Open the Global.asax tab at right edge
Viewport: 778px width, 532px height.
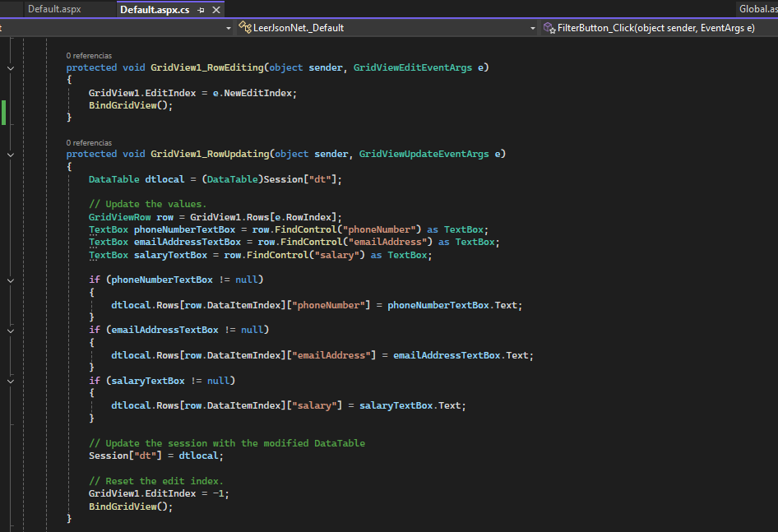pyautogui.click(x=757, y=9)
